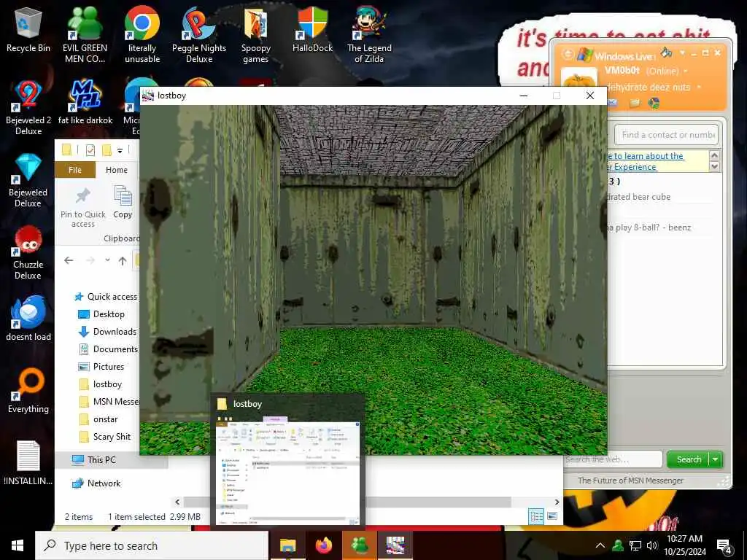Open recent locations dropdown in Explorer
Viewport: 747px width, 560px height.
point(108,260)
